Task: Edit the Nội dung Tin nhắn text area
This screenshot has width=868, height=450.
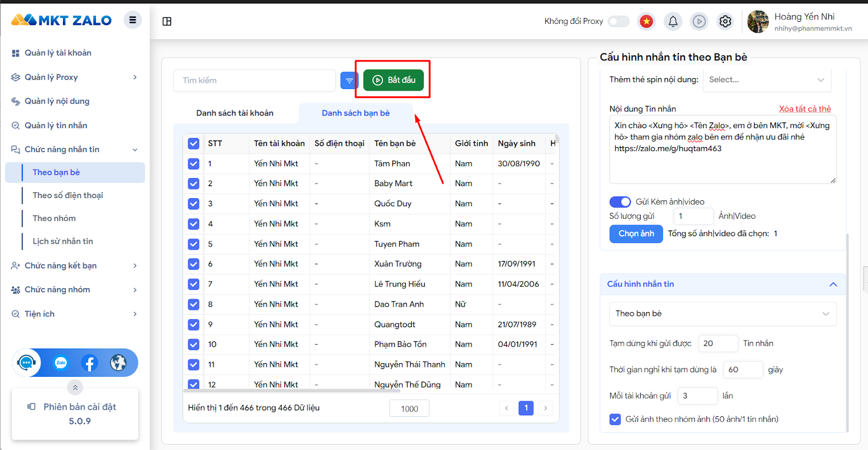Action: point(723,149)
